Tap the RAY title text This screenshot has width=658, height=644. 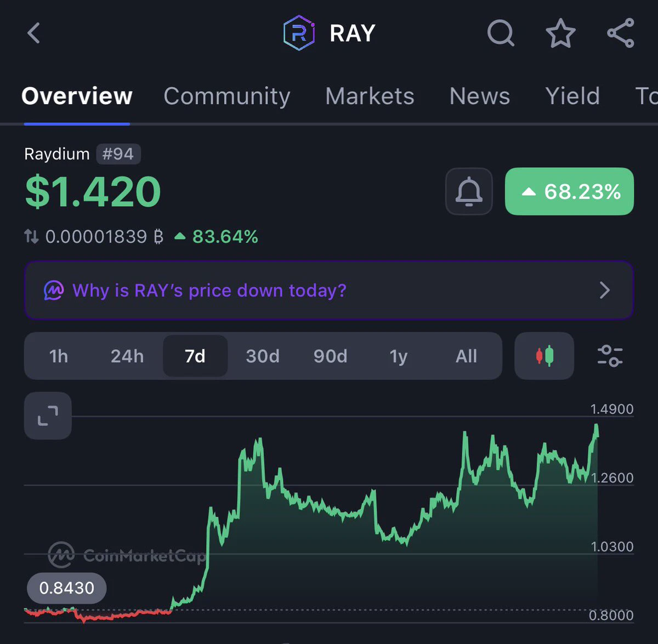click(x=353, y=33)
